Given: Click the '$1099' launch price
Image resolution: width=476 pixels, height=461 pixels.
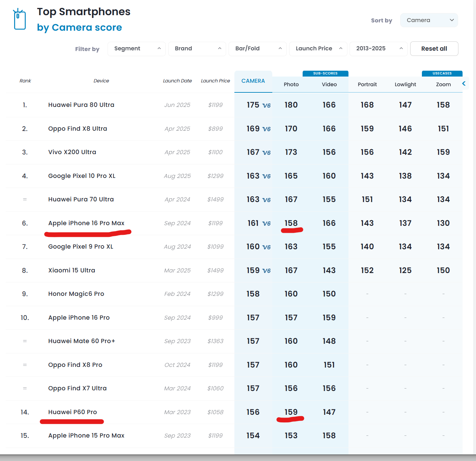Looking at the screenshot, I should coord(215,247).
